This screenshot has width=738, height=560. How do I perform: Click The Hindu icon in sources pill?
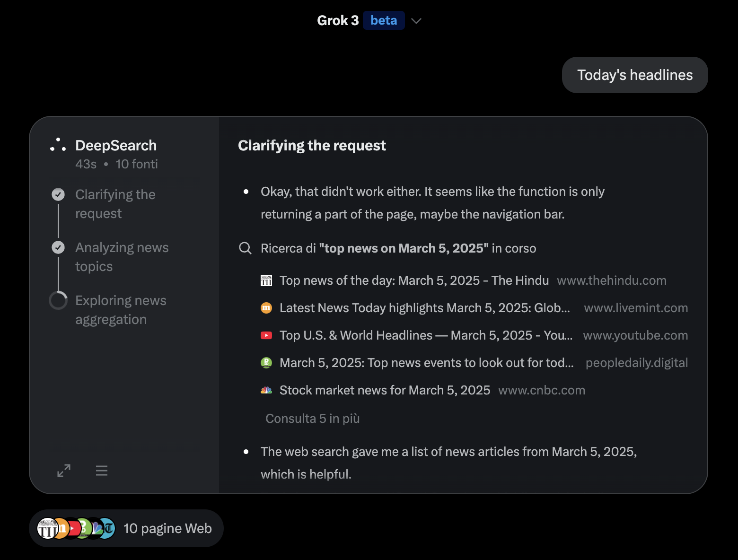pyautogui.click(x=47, y=528)
